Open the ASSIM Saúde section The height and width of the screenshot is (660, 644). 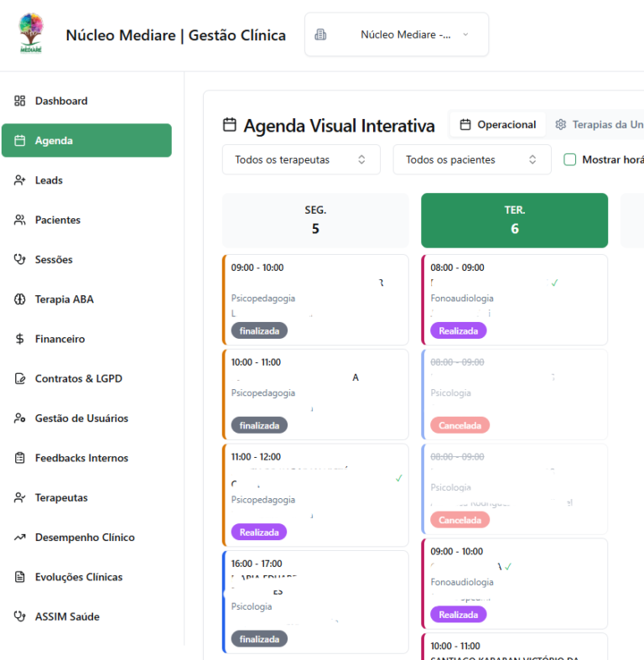[x=66, y=617]
